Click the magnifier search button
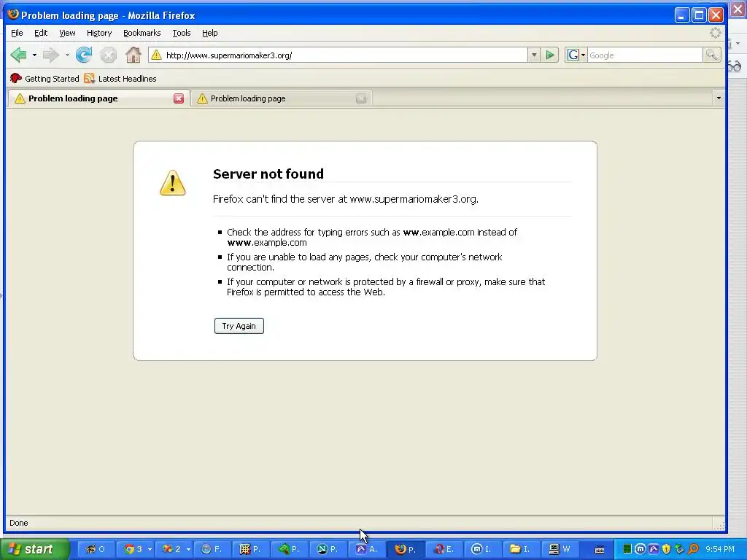Image resolution: width=747 pixels, height=560 pixels. pos(711,55)
